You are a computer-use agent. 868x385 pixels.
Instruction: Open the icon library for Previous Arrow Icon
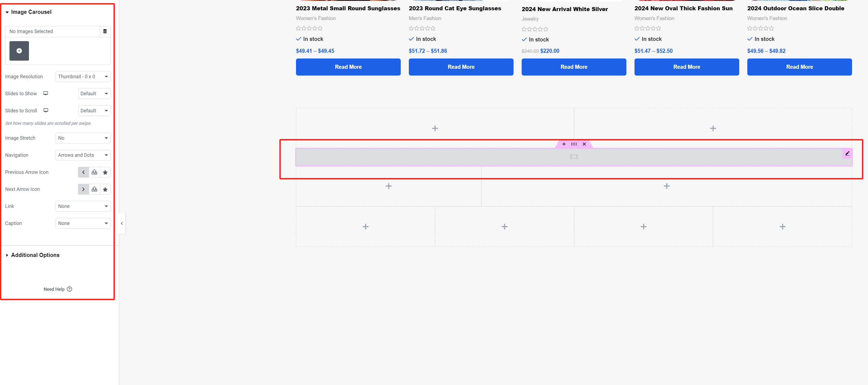click(x=105, y=172)
